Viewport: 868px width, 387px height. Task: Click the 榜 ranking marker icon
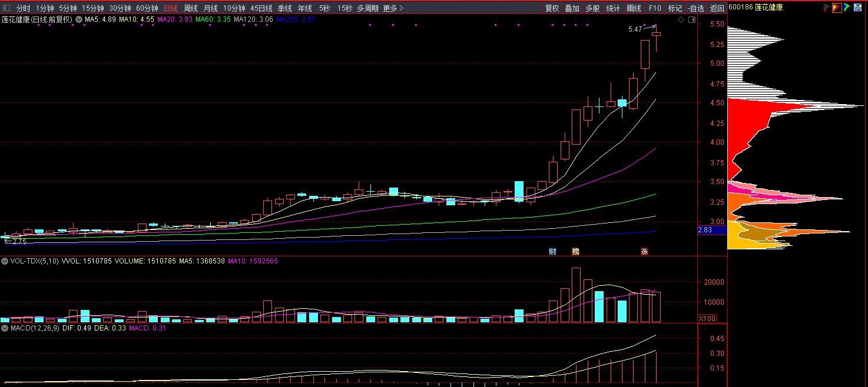tap(575, 252)
